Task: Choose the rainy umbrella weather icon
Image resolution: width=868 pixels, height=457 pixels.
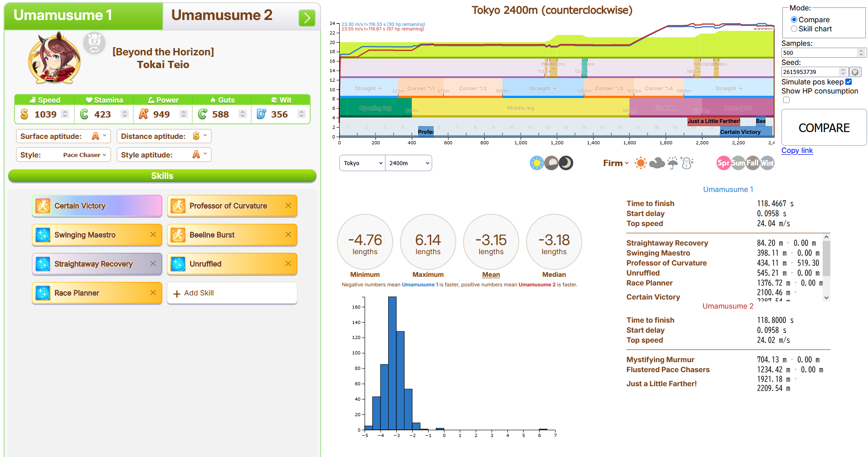Action: [673, 163]
